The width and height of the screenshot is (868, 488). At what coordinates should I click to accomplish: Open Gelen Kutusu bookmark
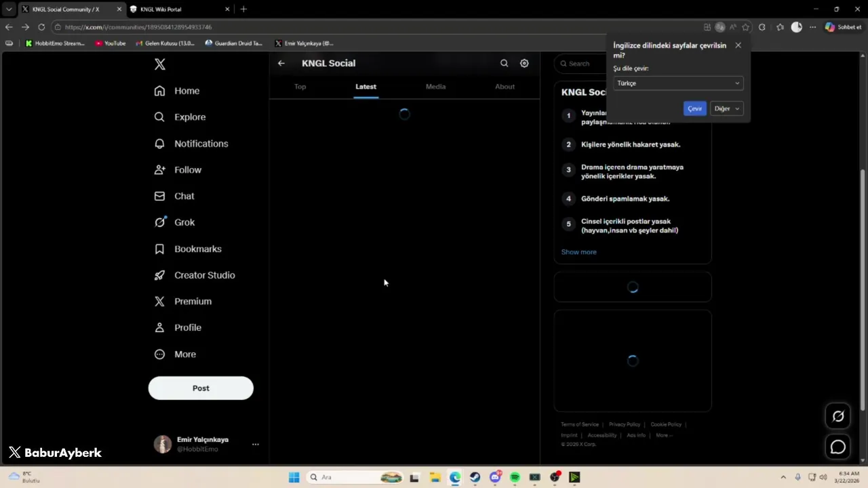tap(165, 43)
